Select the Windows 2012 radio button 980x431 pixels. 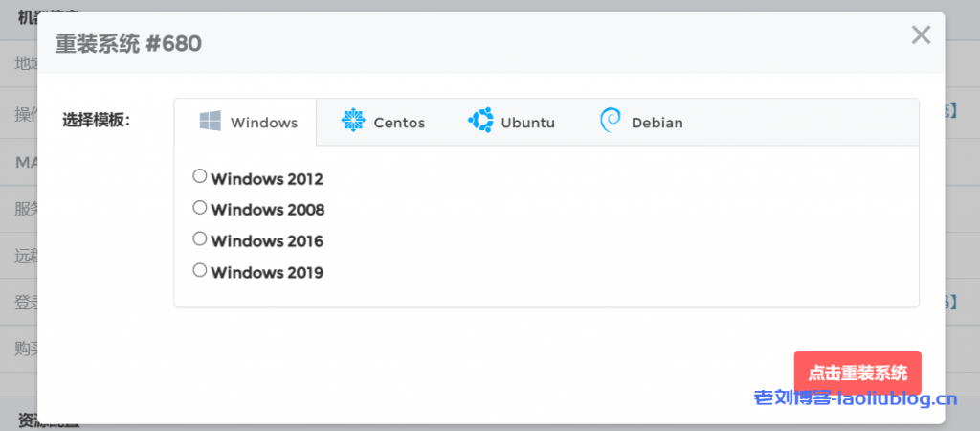tap(200, 176)
